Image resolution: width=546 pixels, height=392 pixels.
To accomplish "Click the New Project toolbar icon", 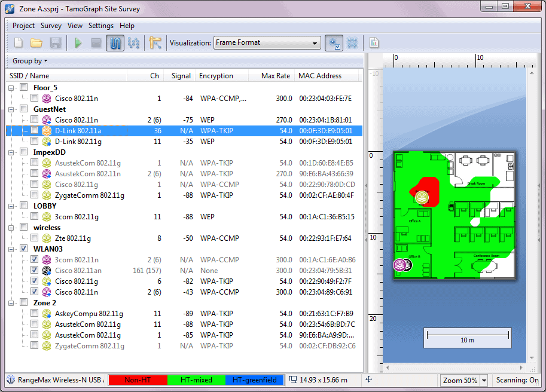I will 19,43.
